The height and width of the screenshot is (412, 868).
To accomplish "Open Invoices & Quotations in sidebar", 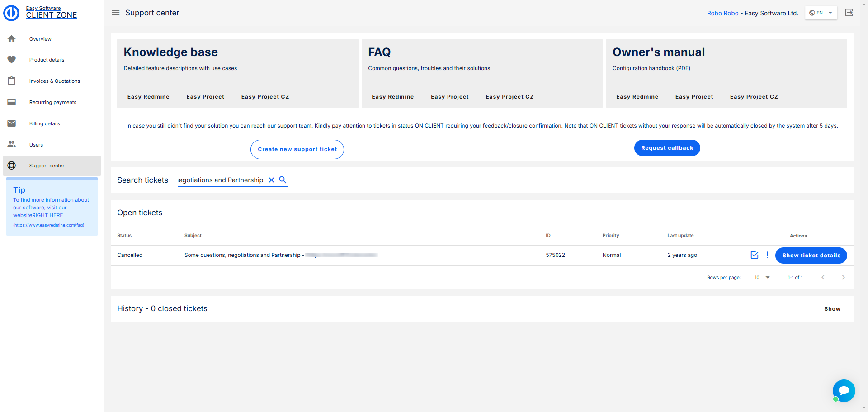I will [54, 81].
